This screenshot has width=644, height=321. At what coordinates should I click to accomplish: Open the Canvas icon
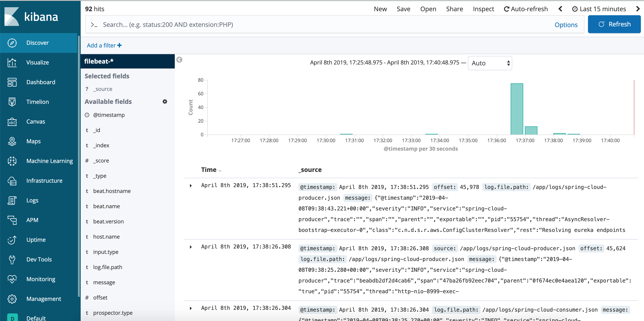[12, 122]
